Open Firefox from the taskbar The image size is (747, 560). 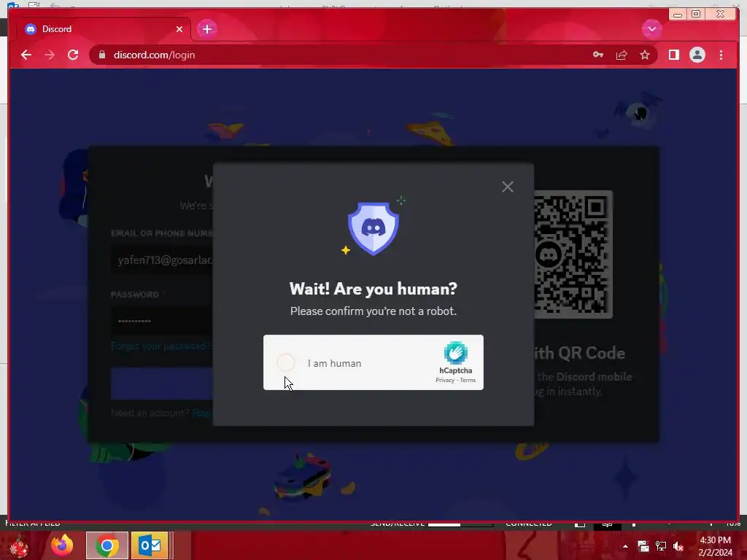[x=62, y=545]
